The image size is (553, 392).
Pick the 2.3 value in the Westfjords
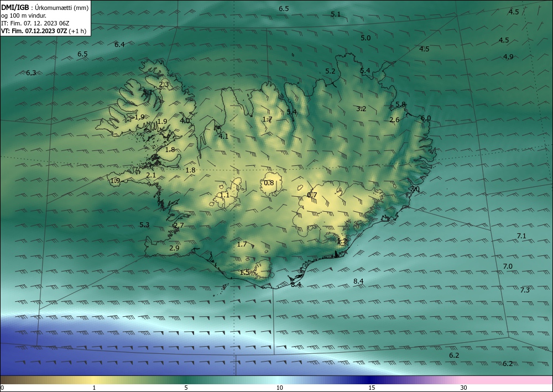click(x=164, y=85)
